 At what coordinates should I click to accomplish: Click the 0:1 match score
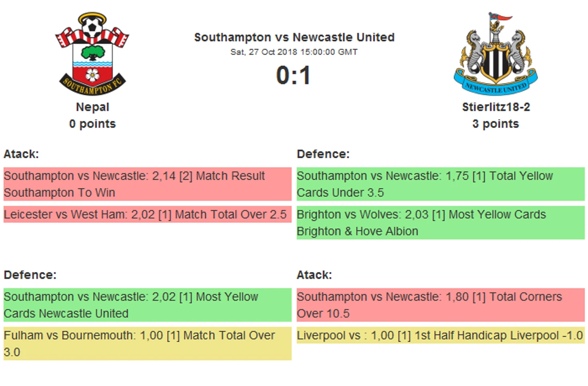tap(294, 75)
